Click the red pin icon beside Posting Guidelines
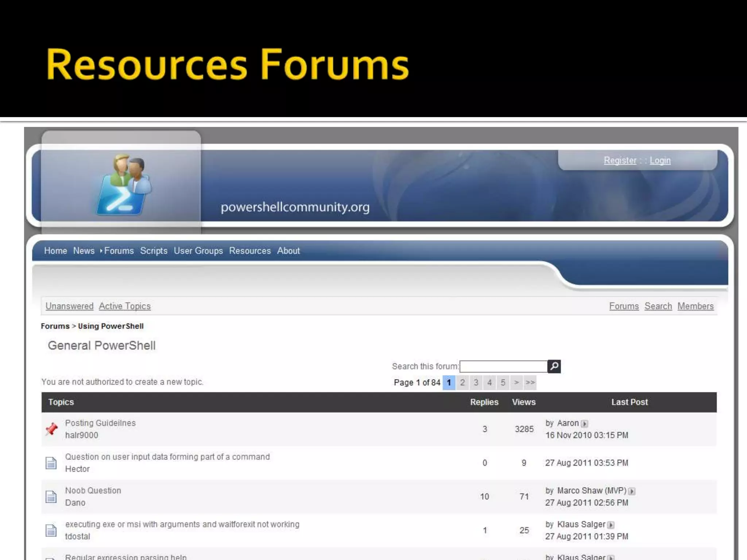Image resolution: width=747 pixels, height=560 pixels. coord(51,429)
